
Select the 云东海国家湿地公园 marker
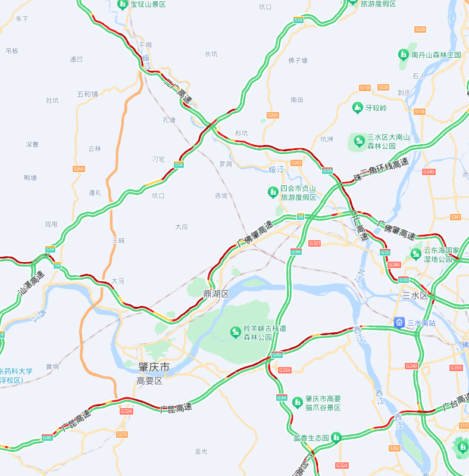click(415, 254)
